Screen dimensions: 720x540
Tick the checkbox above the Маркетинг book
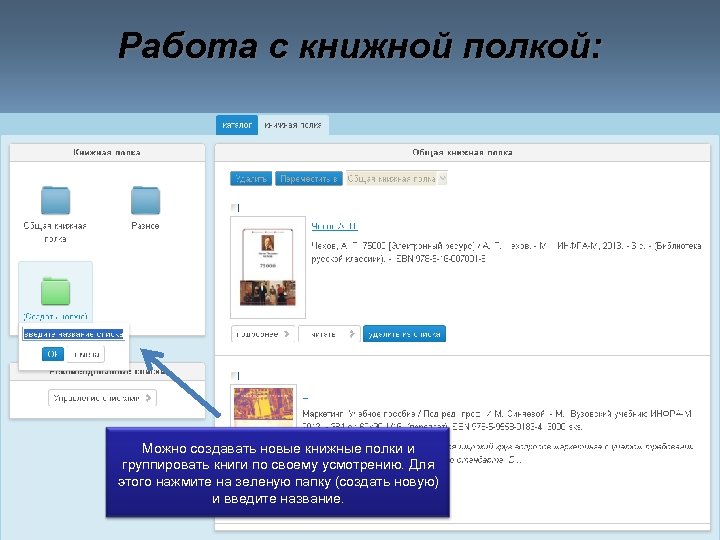[235, 376]
